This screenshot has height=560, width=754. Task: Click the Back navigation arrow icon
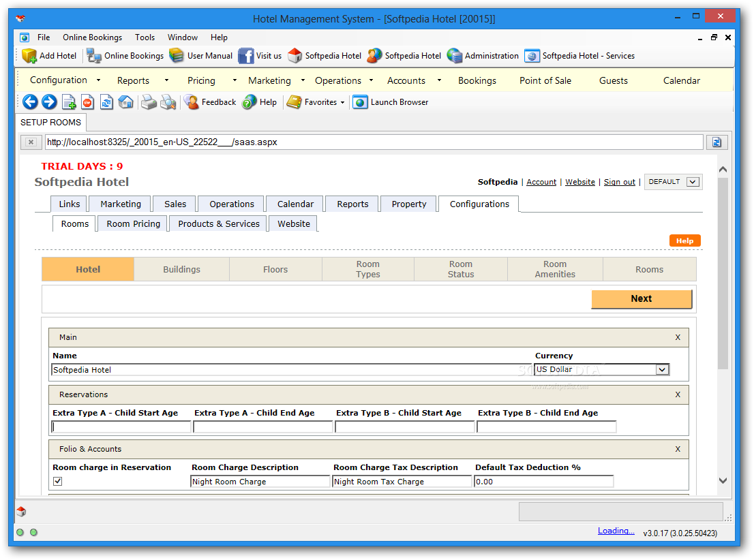coord(30,102)
